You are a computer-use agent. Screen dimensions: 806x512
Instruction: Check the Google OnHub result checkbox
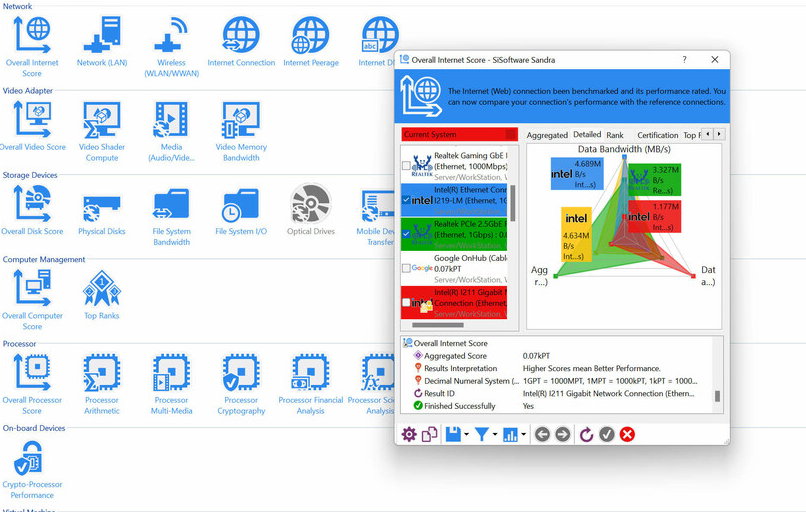click(x=406, y=268)
